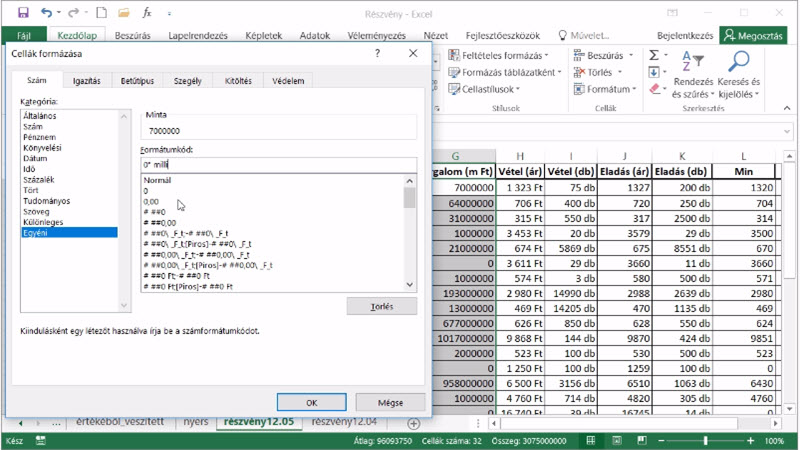
Task: Click the zoom slider handle in status bar
Action: tap(706, 440)
